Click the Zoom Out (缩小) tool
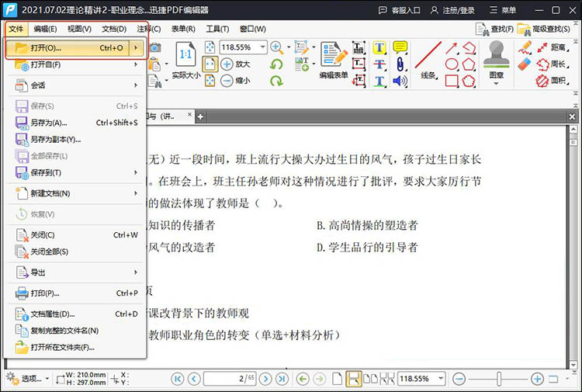The width and height of the screenshot is (582, 392). pyautogui.click(x=235, y=81)
